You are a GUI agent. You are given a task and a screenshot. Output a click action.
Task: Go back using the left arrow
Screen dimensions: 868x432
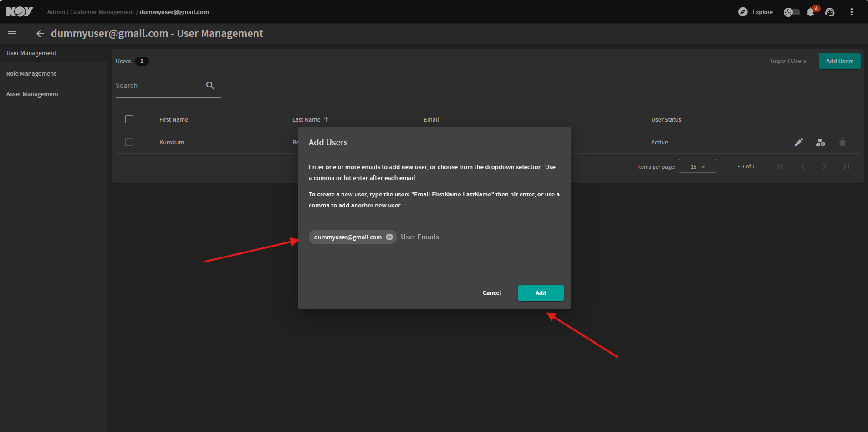(x=40, y=34)
